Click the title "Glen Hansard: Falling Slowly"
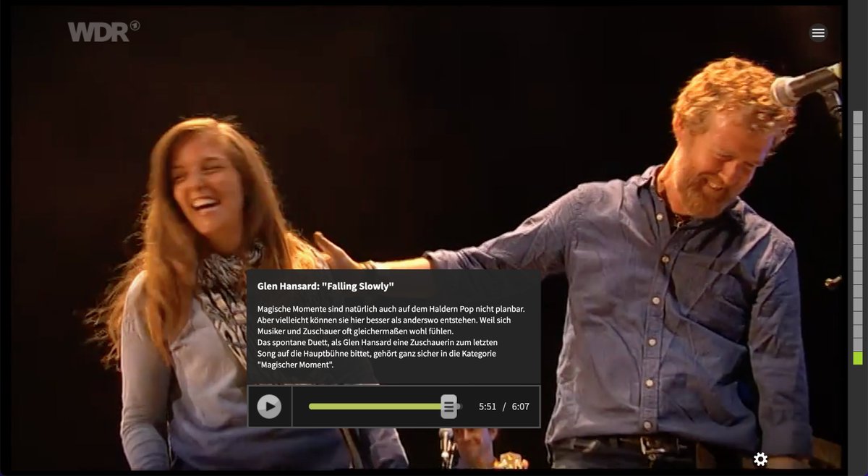This screenshot has width=868, height=476. point(325,286)
